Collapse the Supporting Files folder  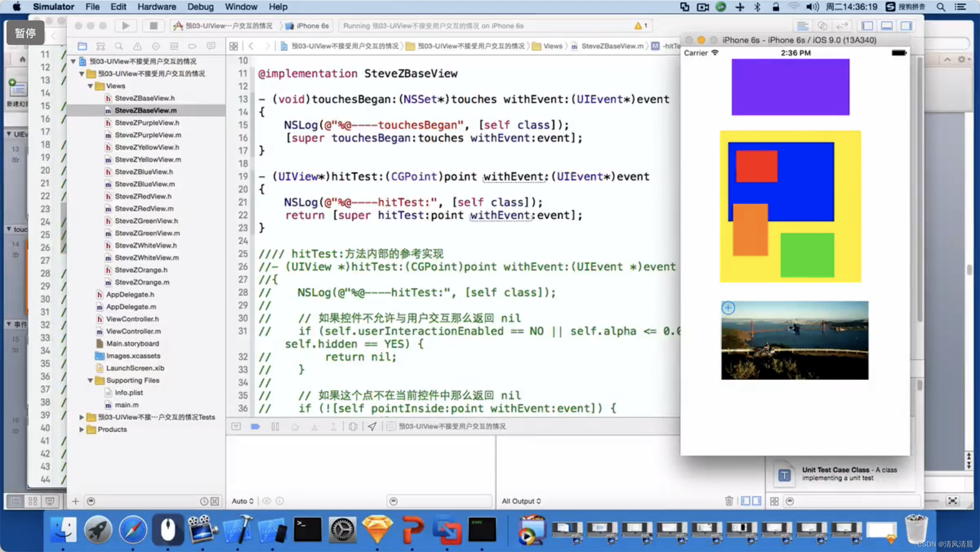click(x=90, y=380)
